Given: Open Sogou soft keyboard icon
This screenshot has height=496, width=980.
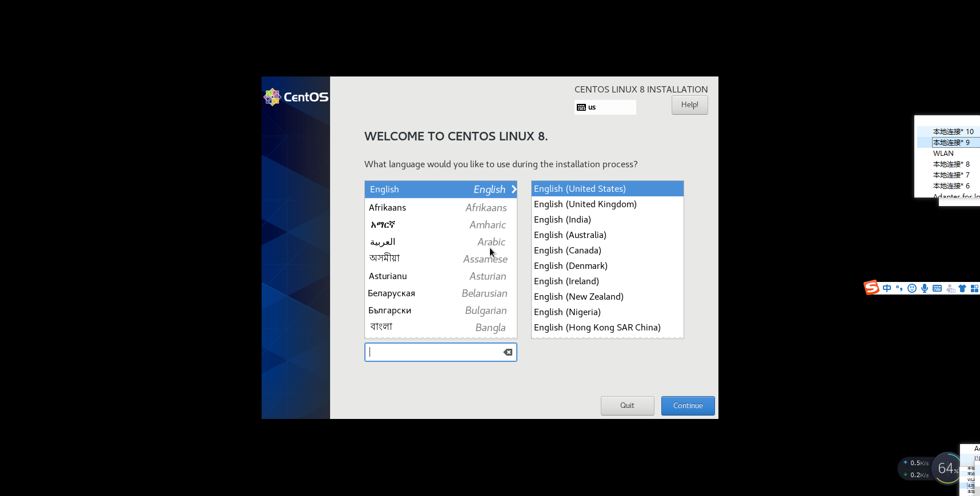Looking at the screenshot, I should click(937, 288).
